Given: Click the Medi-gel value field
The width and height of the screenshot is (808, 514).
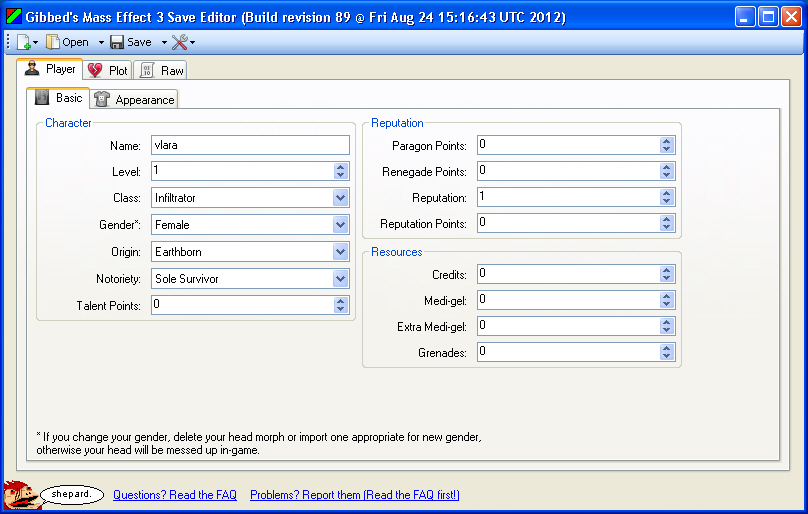Looking at the screenshot, I should (568, 300).
